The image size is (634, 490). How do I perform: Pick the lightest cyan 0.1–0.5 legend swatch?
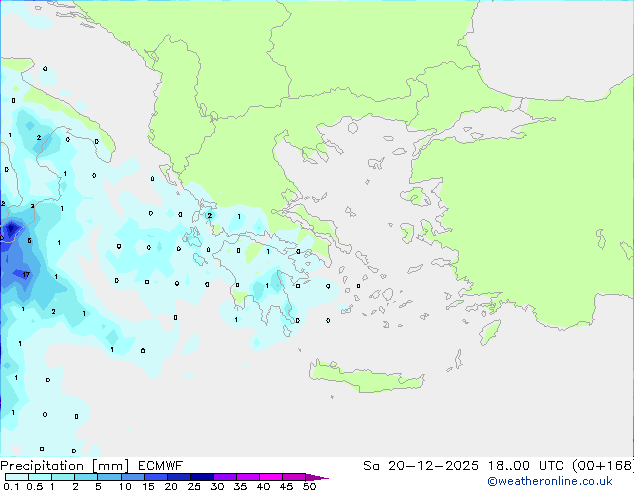coord(17,477)
